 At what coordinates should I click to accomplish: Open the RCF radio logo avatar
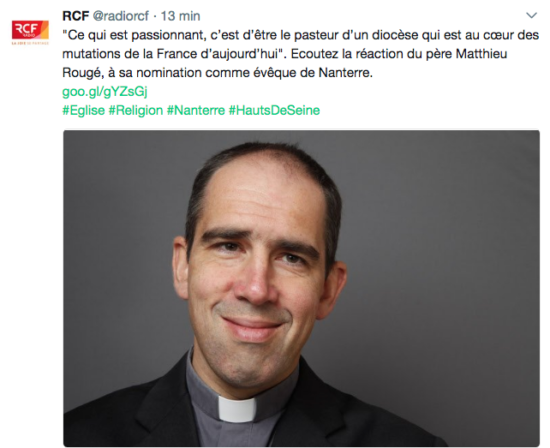[30, 30]
